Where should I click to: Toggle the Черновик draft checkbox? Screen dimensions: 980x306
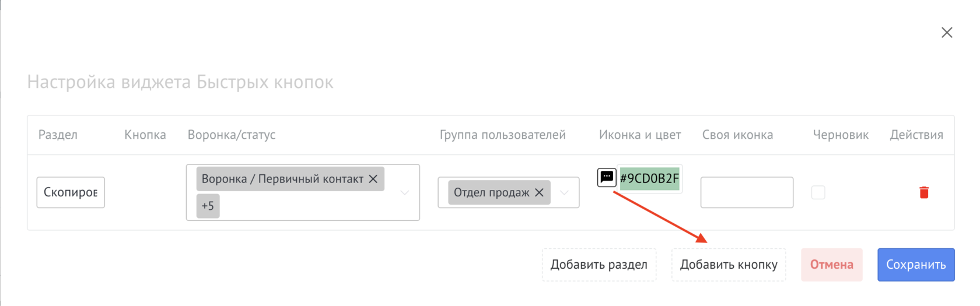pyautogui.click(x=818, y=192)
